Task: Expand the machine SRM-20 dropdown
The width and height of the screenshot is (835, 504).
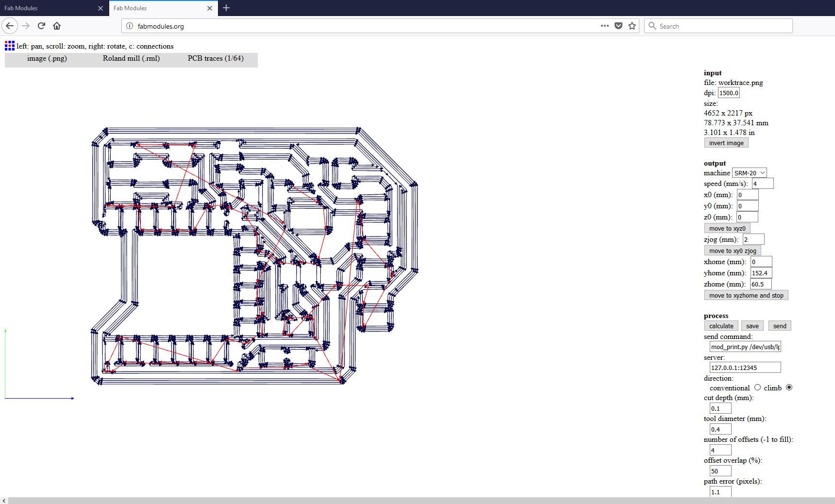Action: coord(750,173)
